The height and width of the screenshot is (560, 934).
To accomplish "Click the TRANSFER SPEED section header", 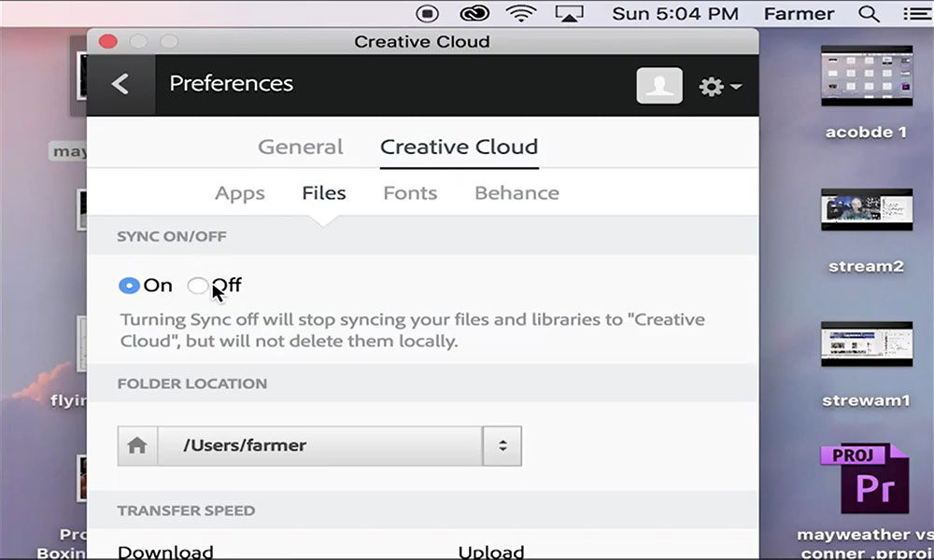I will point(186,511).
